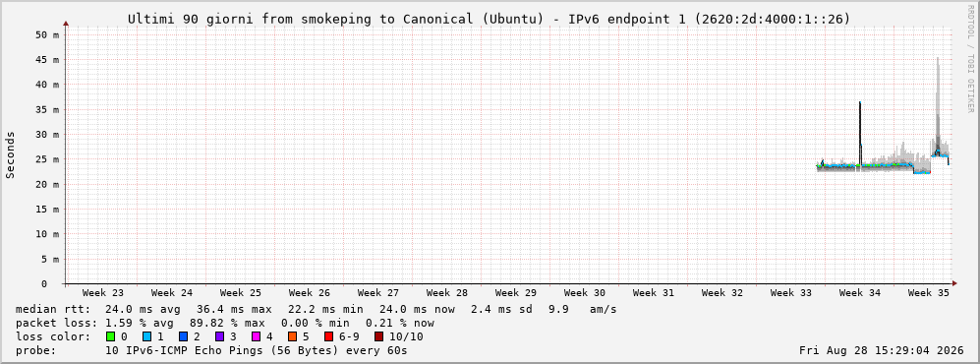Click the dark red 10/10 loss swatch
980x364 pixels.
378,337
